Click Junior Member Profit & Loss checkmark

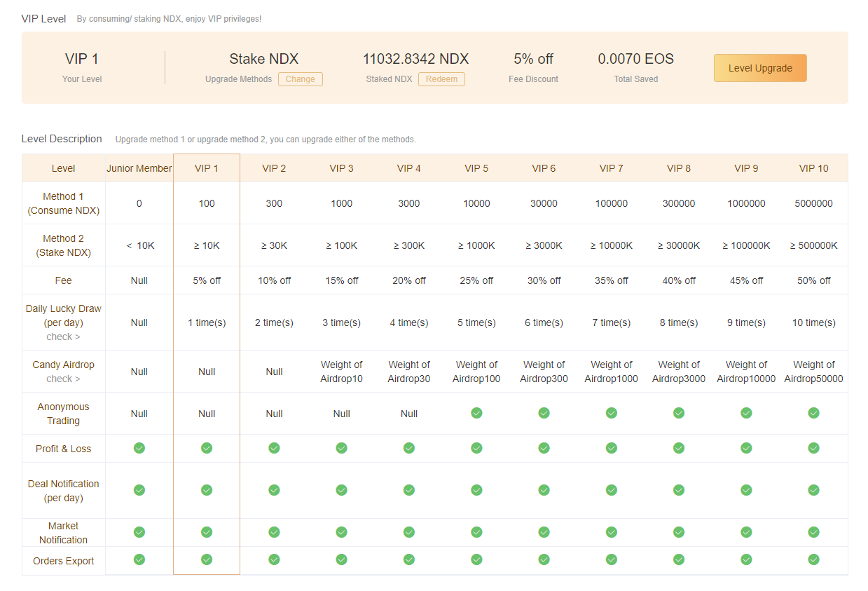pyautogui.click(x=139, y=448)
